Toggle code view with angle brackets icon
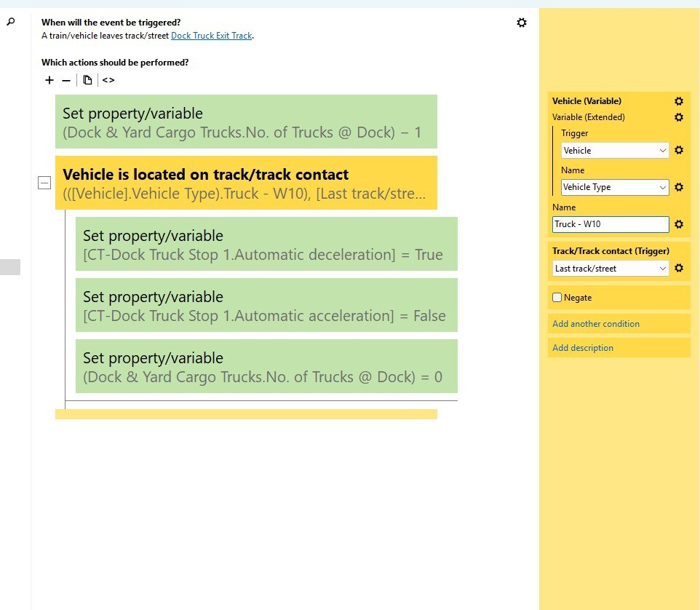 [x=108, y=80]
